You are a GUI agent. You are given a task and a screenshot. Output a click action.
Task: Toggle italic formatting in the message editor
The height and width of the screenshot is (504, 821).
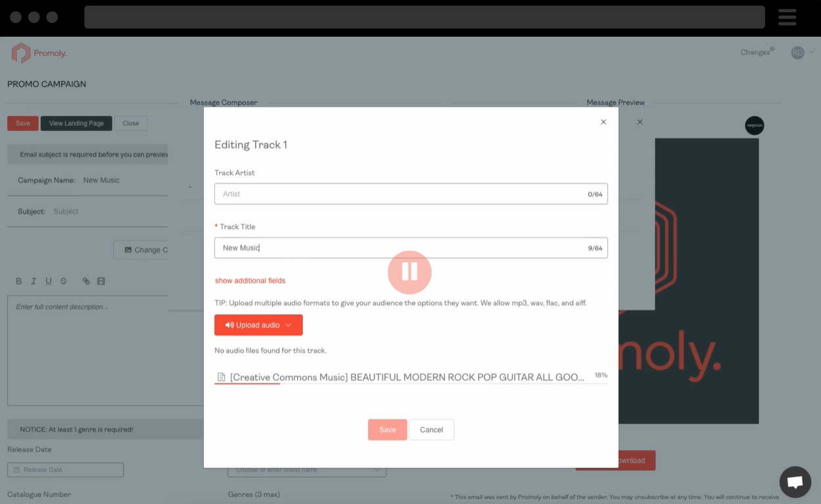click(x=33, y=281)
